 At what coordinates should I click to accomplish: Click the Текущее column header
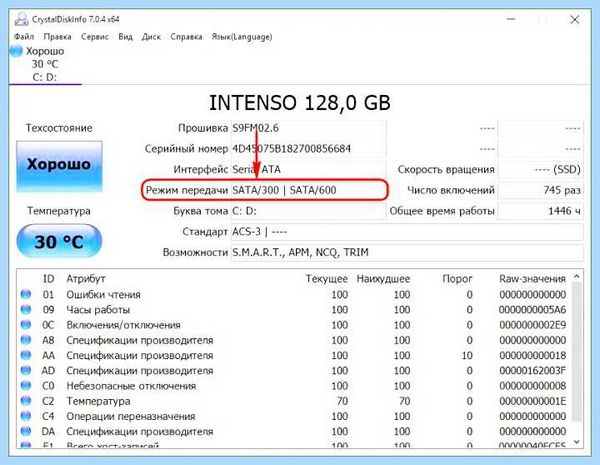tap(326, 279)
